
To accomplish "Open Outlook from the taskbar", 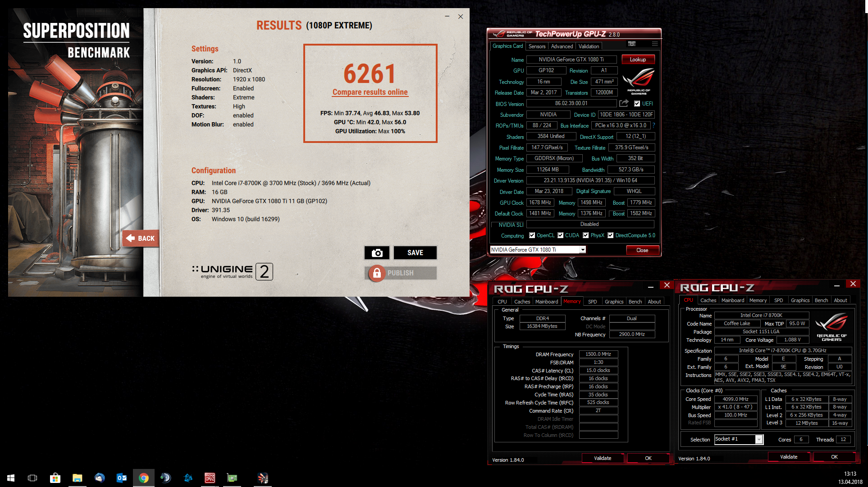I will tap(122, 478).
